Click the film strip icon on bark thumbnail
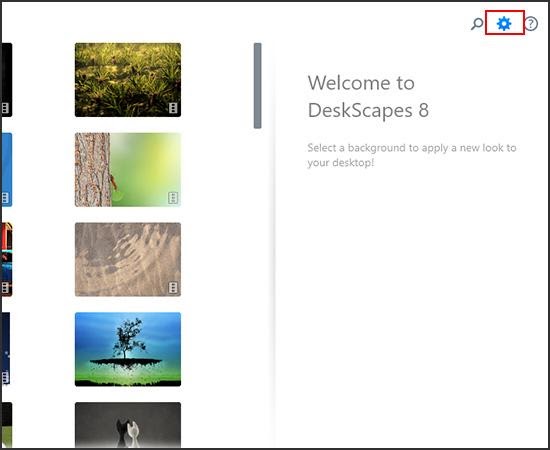550x450 pixels. click(173, 198)
